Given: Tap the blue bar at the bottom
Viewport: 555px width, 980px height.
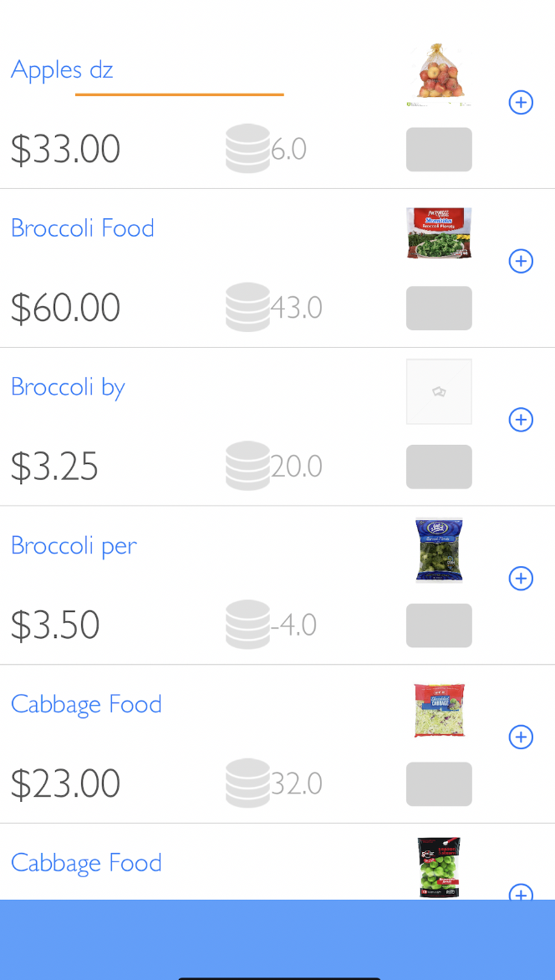Looking at the screenshot, I should click(277, 937).
